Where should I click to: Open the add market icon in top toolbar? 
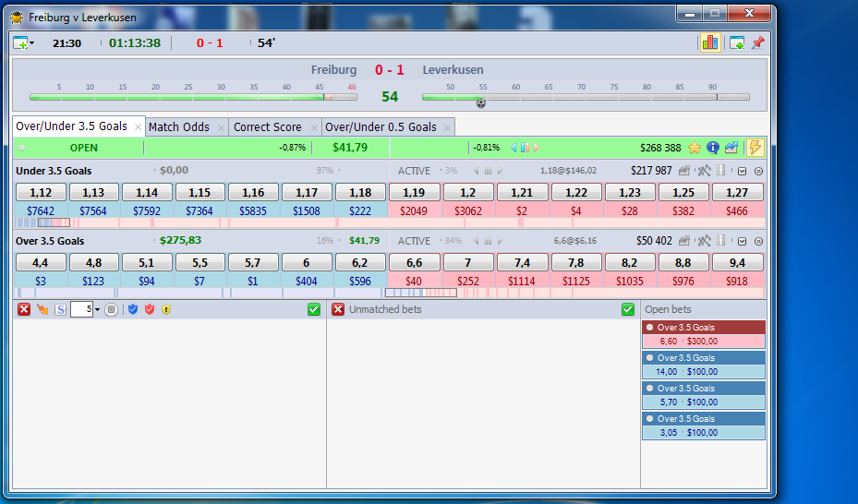pos(20,43)
